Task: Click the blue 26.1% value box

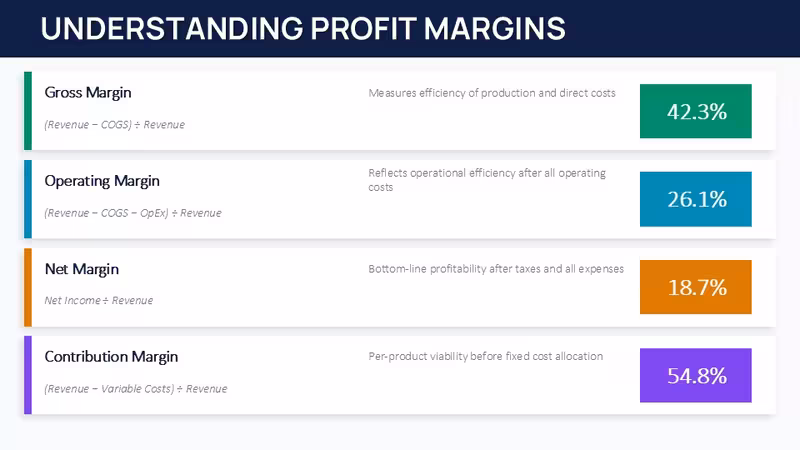Action: coord(695,199)
